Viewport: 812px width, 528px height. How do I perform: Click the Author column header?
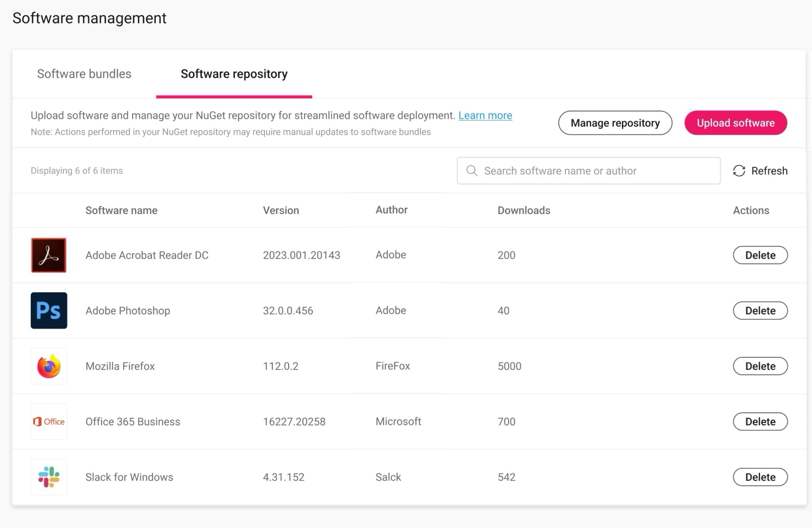pyautogui.click(x=391, y=210)
